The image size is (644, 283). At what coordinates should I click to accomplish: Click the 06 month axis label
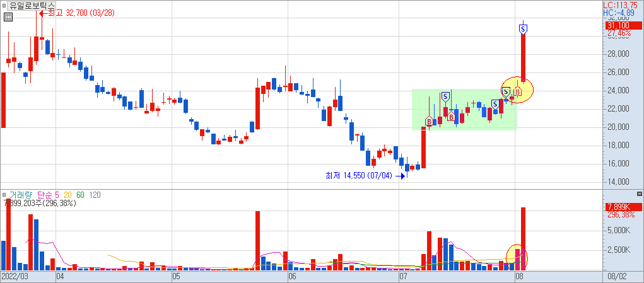tap(293, 277)
